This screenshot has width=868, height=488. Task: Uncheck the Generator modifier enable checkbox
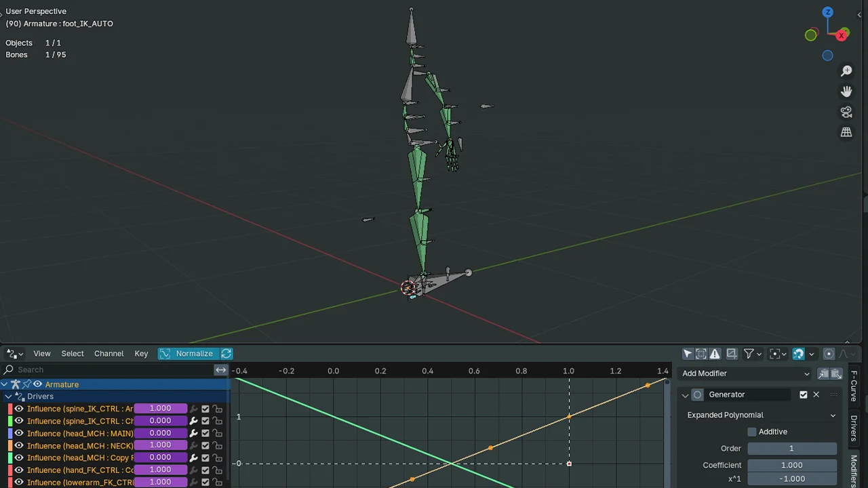pyautogui.click(x=804, y=394)
